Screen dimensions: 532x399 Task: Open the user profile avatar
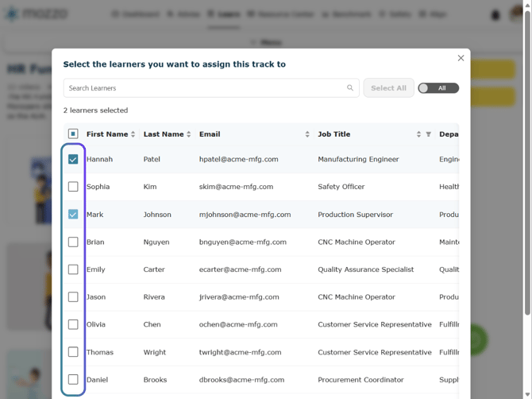point(515,14)
